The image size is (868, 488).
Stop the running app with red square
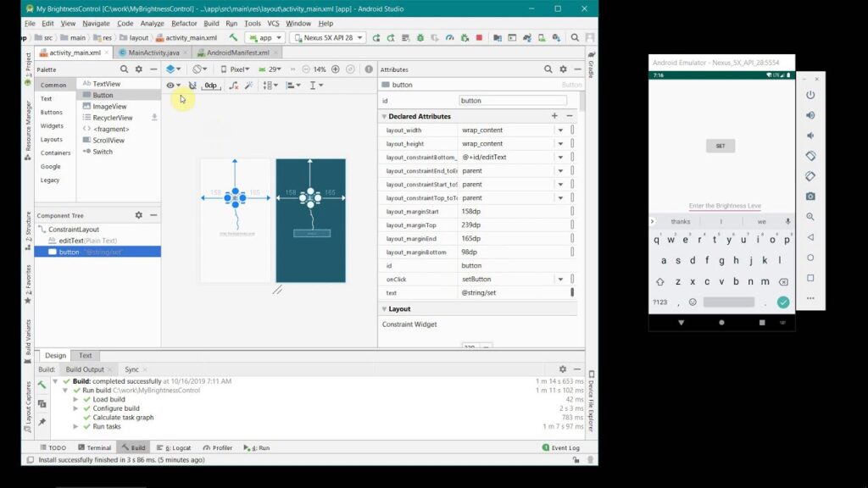(480, 37)
